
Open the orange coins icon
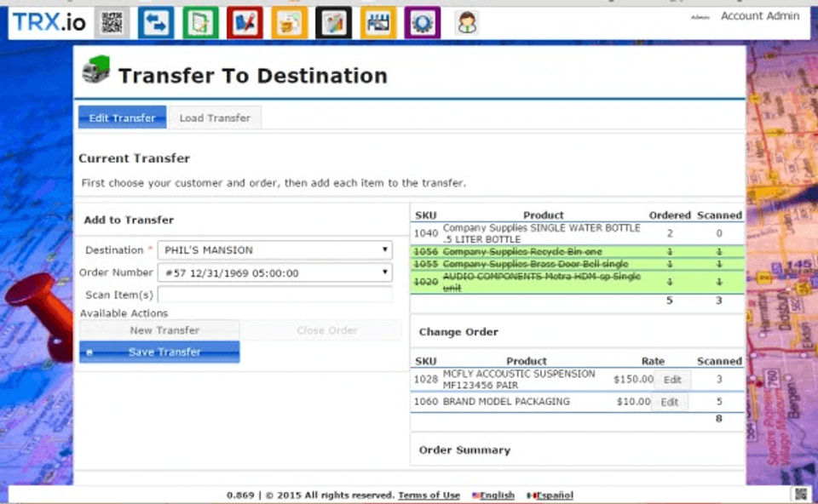click(x=290, y=23)
